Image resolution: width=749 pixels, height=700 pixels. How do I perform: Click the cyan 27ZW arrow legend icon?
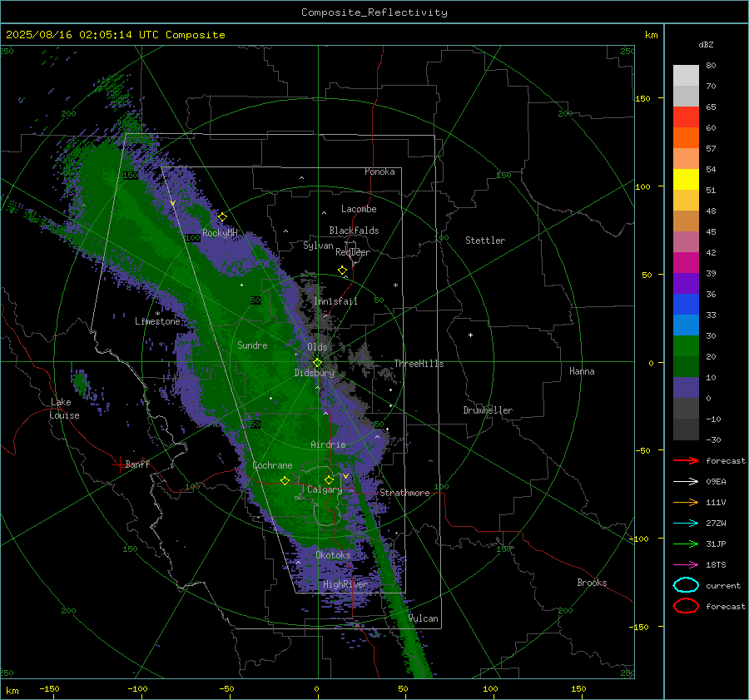pyautogui.click(x=686, y=524)
